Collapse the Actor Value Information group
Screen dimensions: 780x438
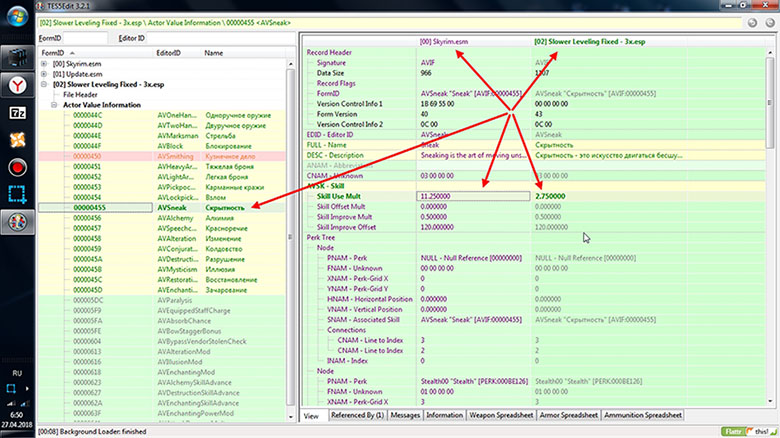pyautogui.click(x=54, y=105)
